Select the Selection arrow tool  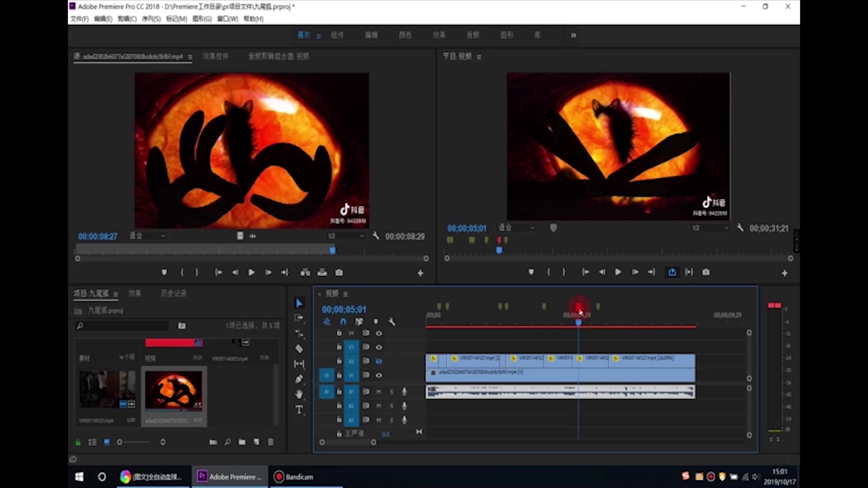point(299,303)
